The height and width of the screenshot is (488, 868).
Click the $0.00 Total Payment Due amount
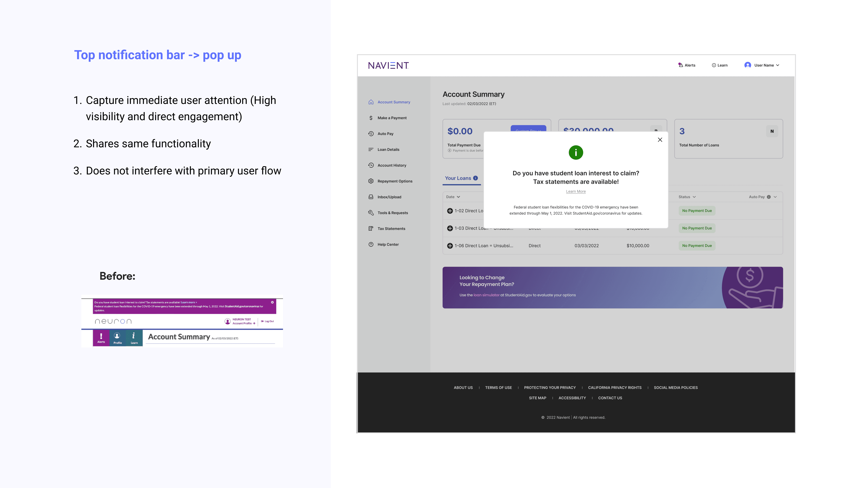click(x=460, y=131)
